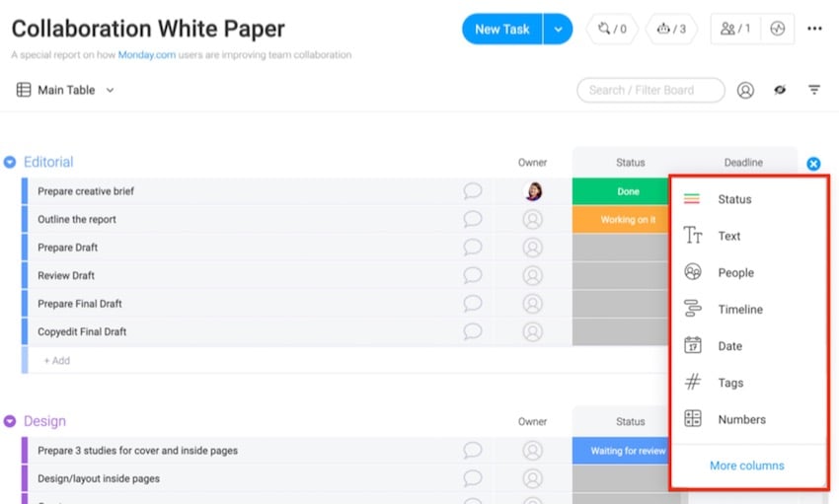This screenshot has height=504, width=839.
Task: Click the Editorial Owner column header
Action: (x=532, y=163)
